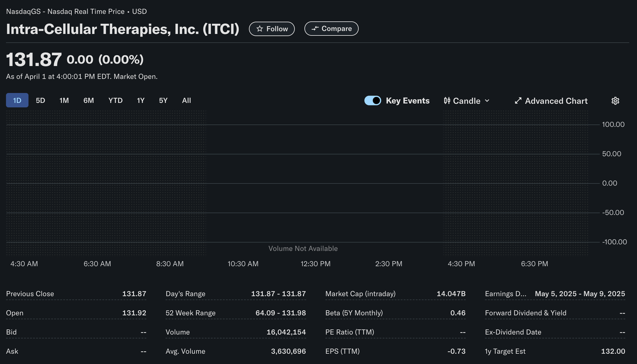
Task: Click the Ex-Dividend Date label
Action: (x=513, y=332)
